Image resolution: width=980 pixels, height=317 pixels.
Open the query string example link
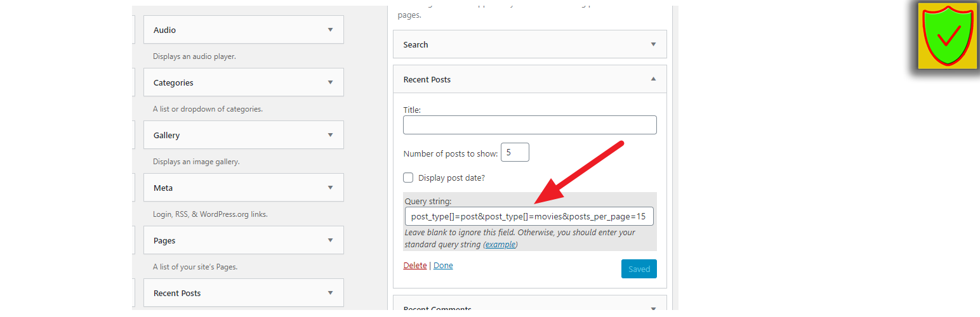tap(500, 245)
